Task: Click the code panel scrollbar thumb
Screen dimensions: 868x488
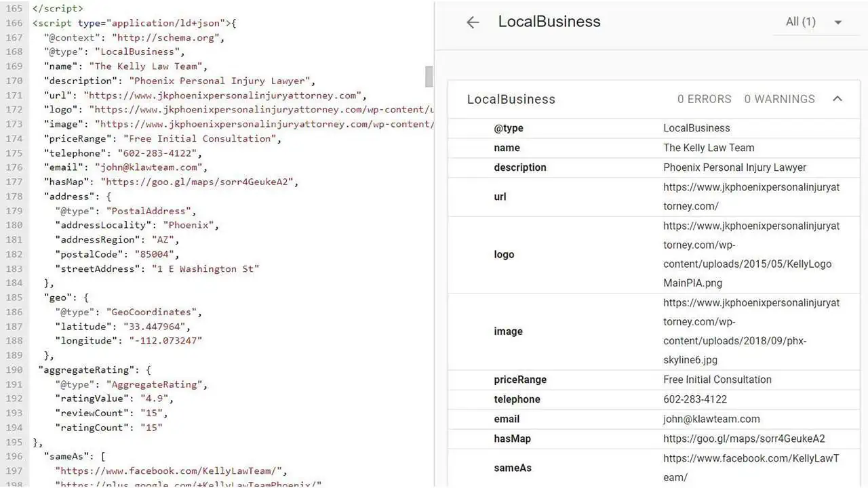Action: 429,77
